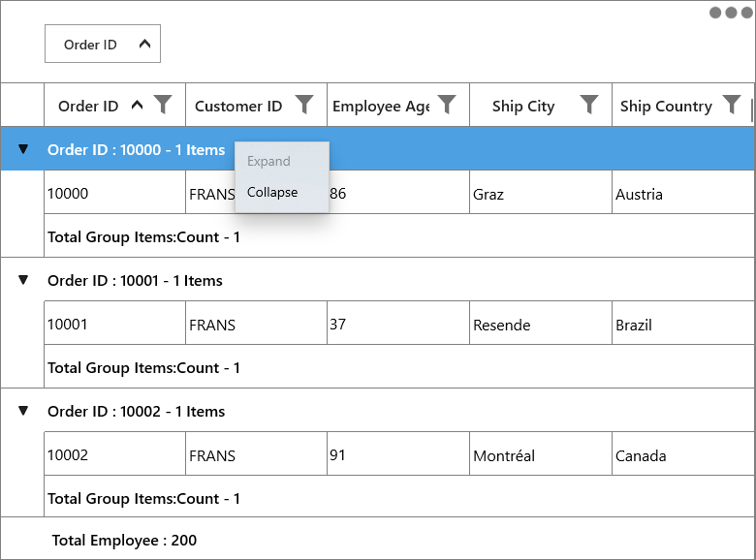Viewport: 756px width, 560px height.
Task: Sort by Ship Country column header
Action: pos(666,106)
